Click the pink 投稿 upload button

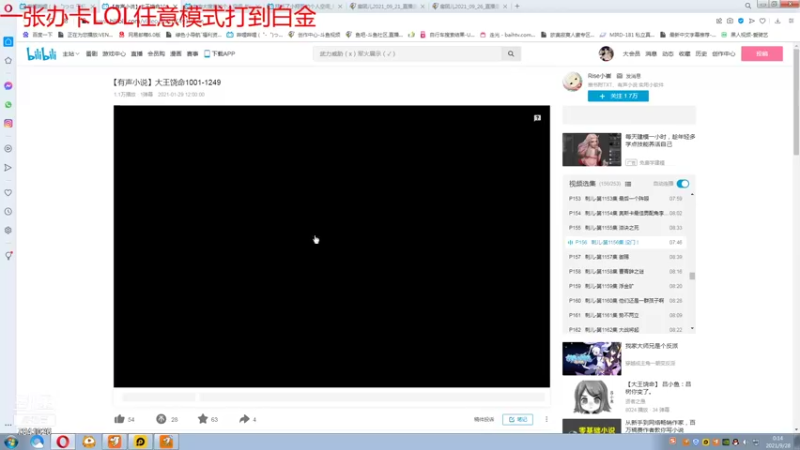point(762,54)
